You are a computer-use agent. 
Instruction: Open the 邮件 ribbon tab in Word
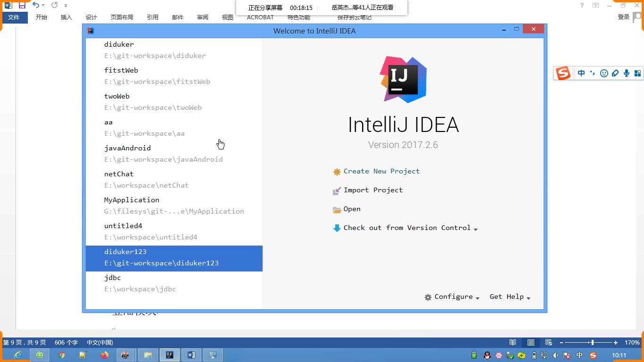point(178,17)
